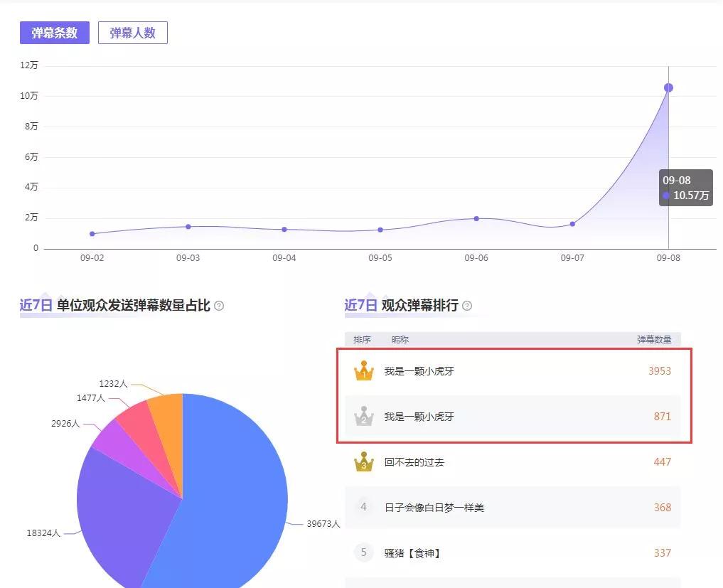This screenshot has height=588, width=723.
Task: Click the gold crown first-place rank icon
Action: click(x=364, y=370)
